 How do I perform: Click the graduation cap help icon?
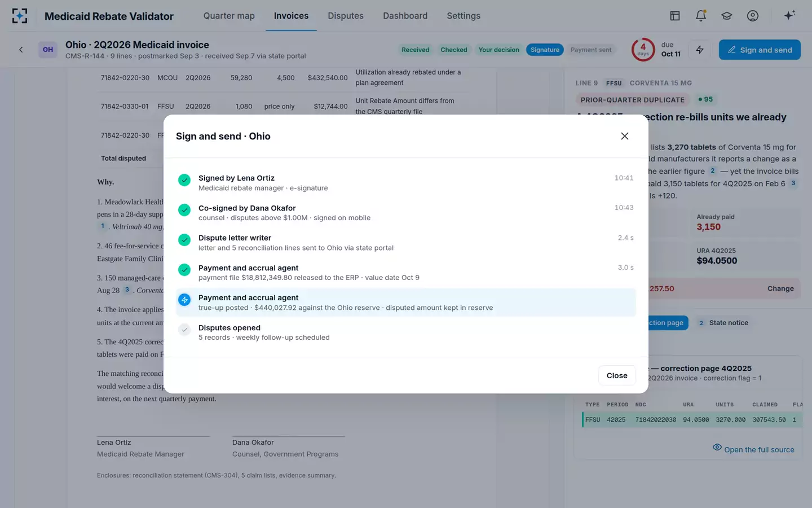coord(727,16)
